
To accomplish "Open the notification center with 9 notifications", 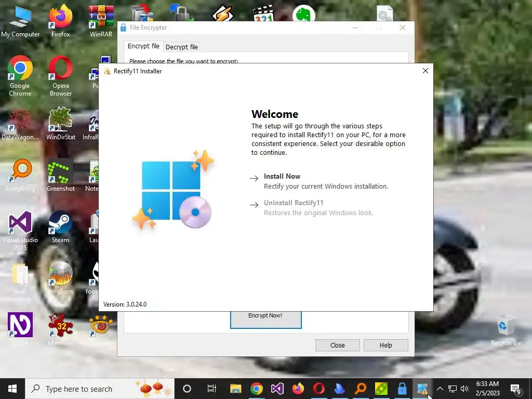I will 516,389.
